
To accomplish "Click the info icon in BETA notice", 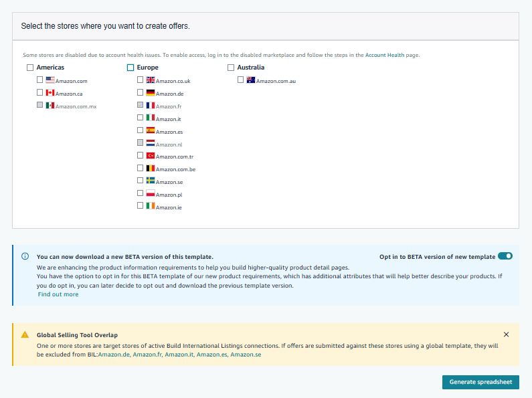I will [x=25, y=256].
